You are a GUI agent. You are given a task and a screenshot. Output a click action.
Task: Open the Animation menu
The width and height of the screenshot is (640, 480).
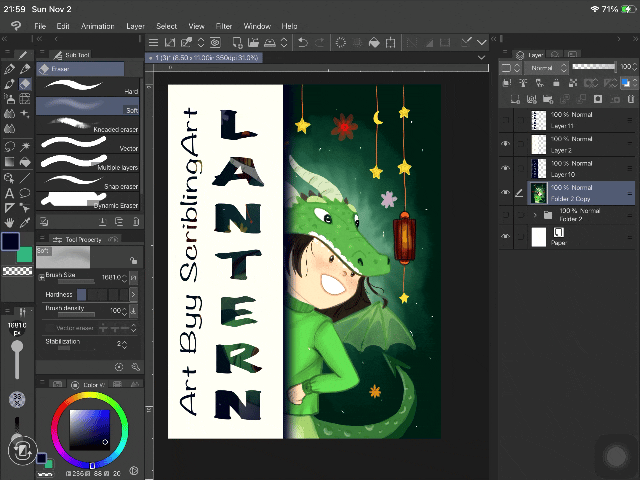click(x=97, y=25)
